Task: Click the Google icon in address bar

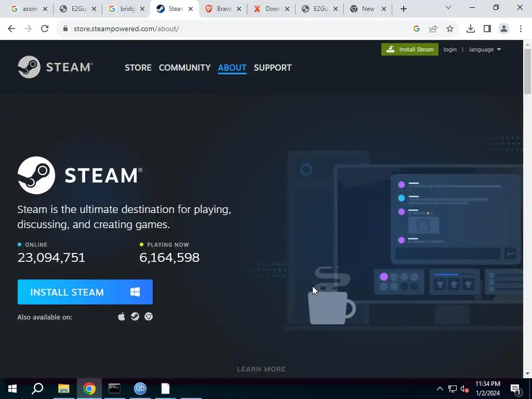Action: click(x=417, y=29)
